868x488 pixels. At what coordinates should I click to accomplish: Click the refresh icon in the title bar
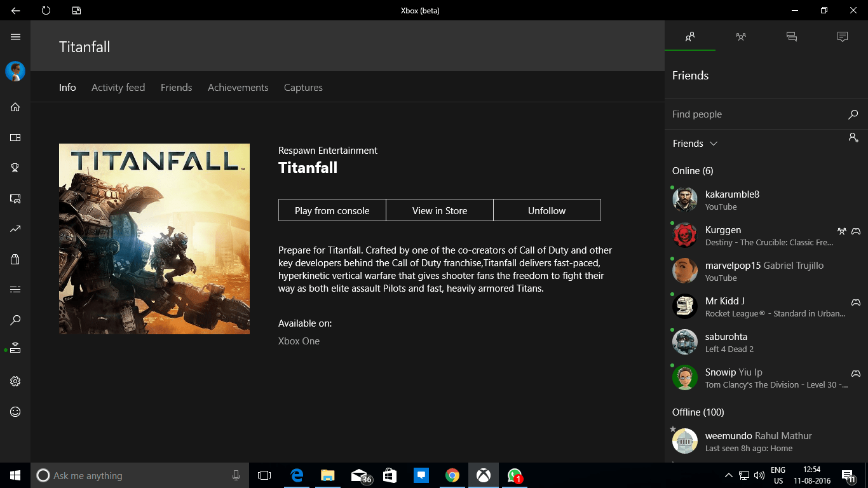click(x=46, y=10)
